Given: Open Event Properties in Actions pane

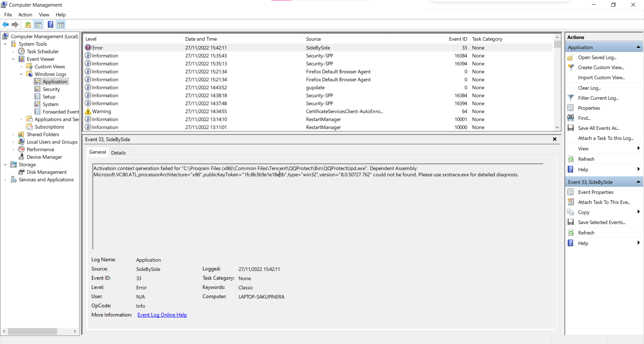Looking at the screenshot, I should [x=595, y=192].
